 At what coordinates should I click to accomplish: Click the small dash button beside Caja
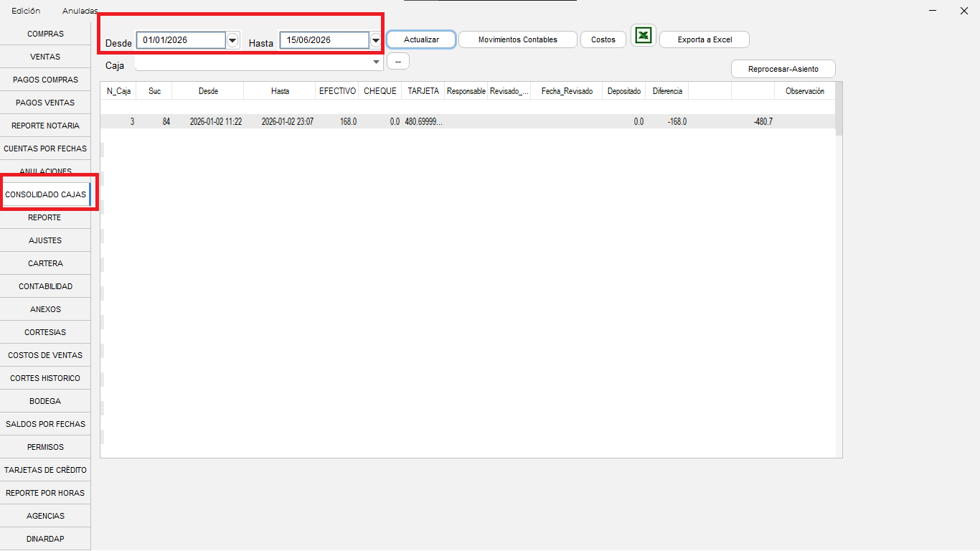[x=398, y=61]
